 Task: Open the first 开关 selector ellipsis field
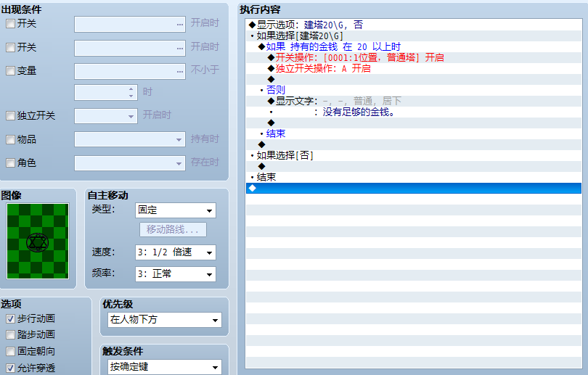130,25
